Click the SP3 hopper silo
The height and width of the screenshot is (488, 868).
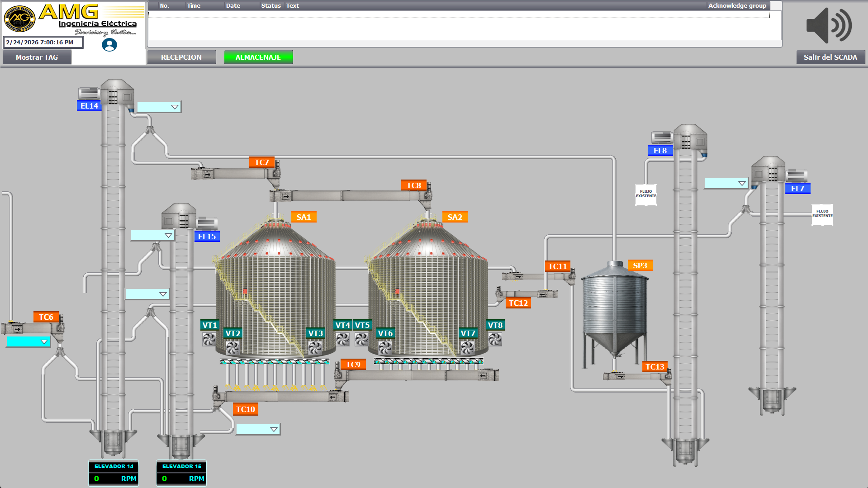640,265
